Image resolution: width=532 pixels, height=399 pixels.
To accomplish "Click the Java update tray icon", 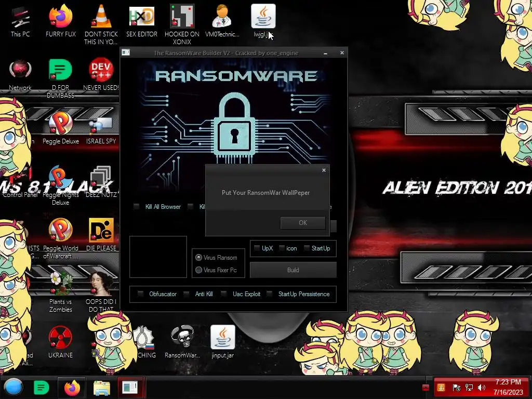I will 441,388.
